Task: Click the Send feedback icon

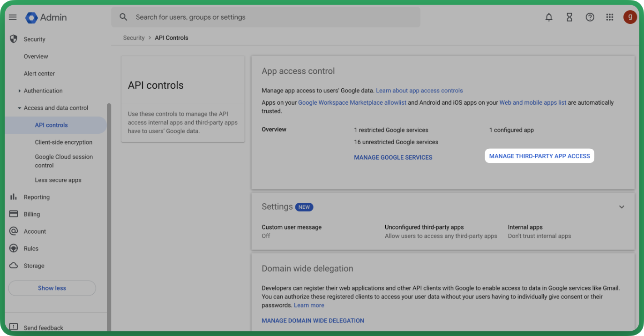Action: pyautogui.click(x=14, y=327)
